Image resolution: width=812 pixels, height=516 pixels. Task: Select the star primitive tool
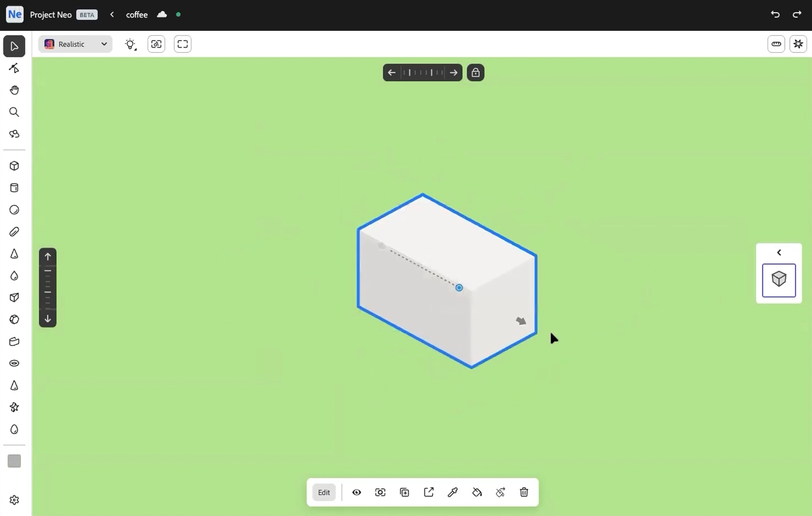click(14, 408)
